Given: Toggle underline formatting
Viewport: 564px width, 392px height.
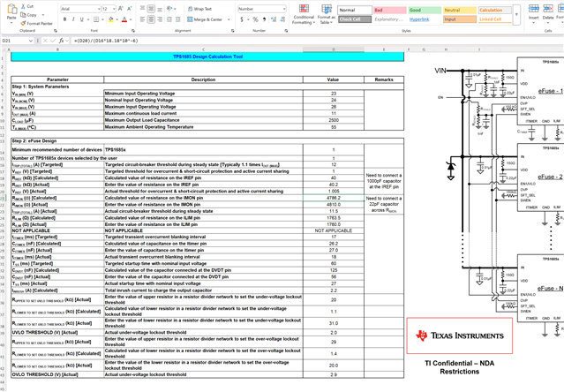Looking at the screenshot, I should click(82, 19).
